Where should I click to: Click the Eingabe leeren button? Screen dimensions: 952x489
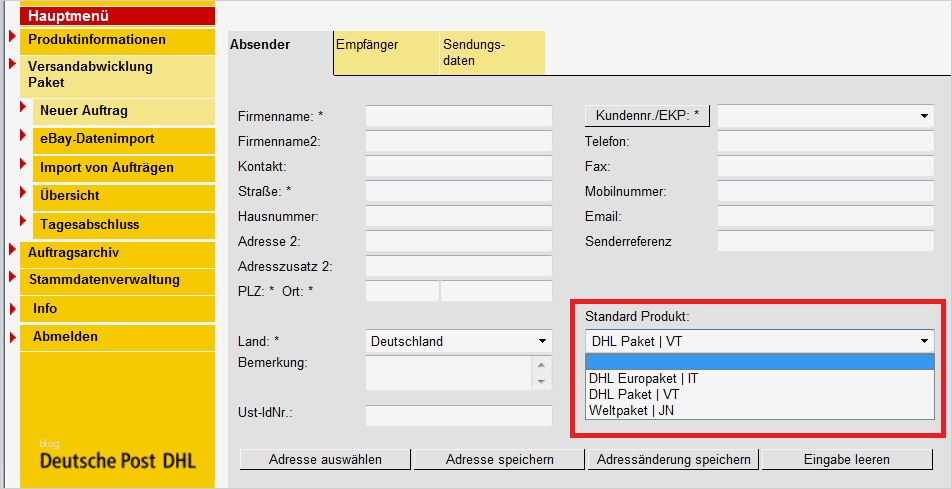(x=847, y=459)
